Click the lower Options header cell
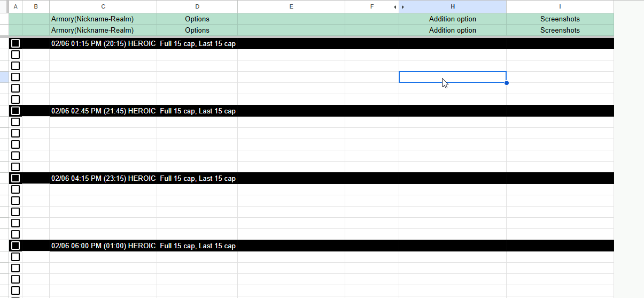The width and height of the screenshot is (644, 298). (x=197, y=30)
